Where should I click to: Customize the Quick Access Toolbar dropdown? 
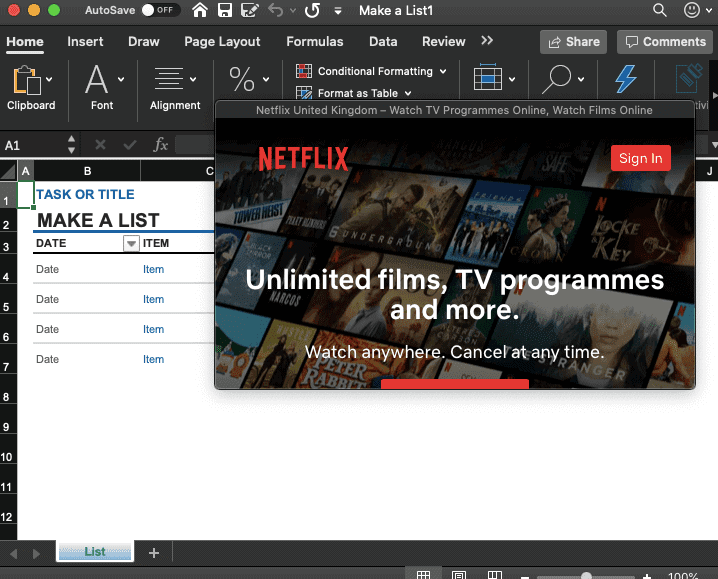(338, 11)
